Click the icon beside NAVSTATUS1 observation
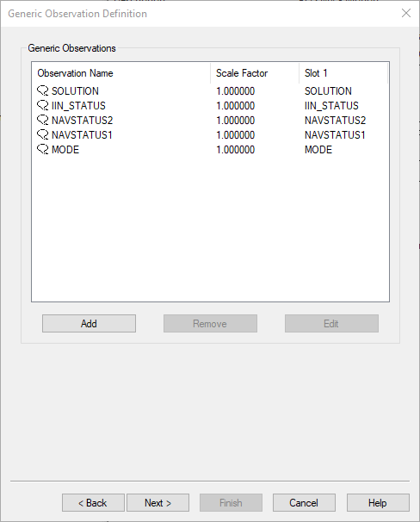The image size is (420, 522). 42,135
